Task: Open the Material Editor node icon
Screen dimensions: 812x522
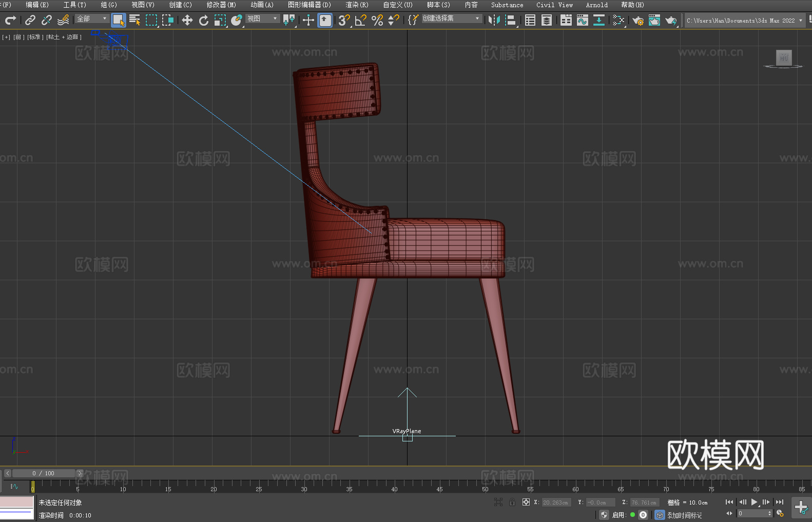Action: 618,20
